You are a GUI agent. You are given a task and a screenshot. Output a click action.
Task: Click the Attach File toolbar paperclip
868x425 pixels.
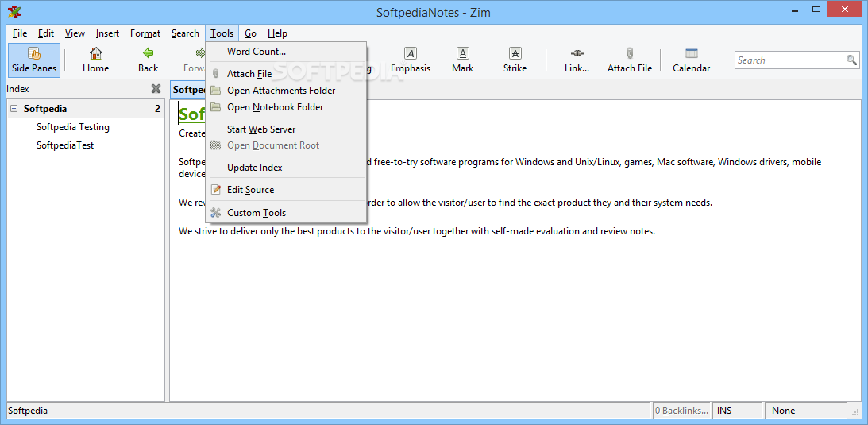(630, 54)
